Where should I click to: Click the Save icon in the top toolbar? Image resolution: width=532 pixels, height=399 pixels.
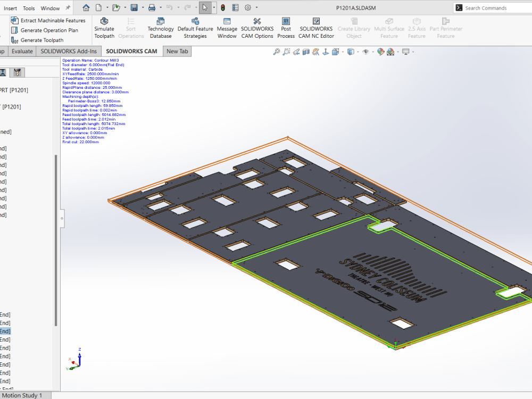134,7
